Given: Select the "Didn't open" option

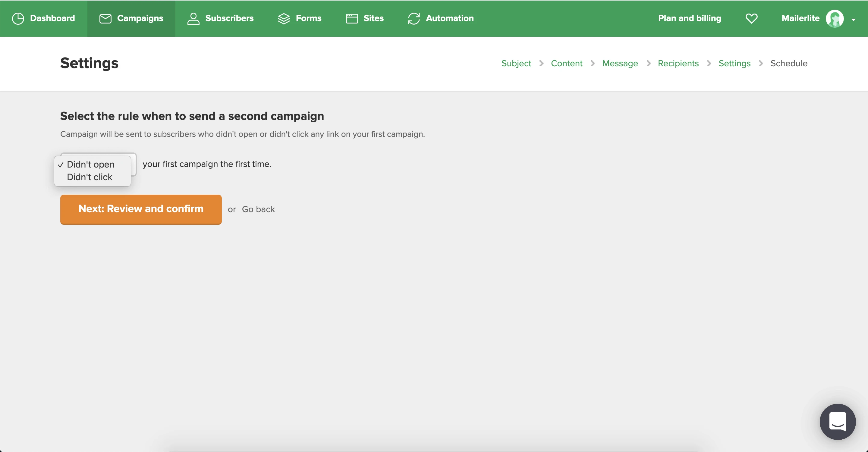Looking at the screenshot, I should coord(91,164).
